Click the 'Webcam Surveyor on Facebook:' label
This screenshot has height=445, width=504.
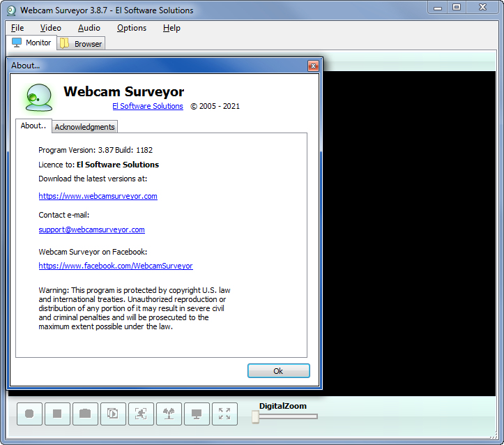(x=93, y=252)
